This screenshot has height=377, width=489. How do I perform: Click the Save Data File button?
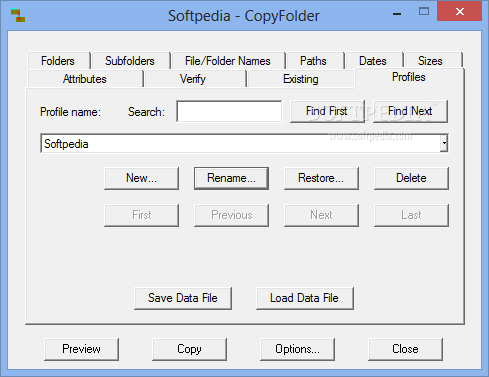tap(183, 298)
